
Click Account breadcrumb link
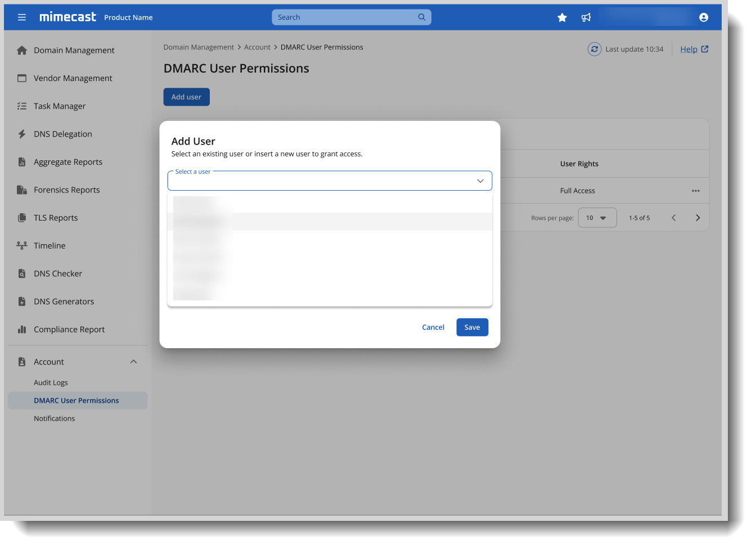point(257,47)
